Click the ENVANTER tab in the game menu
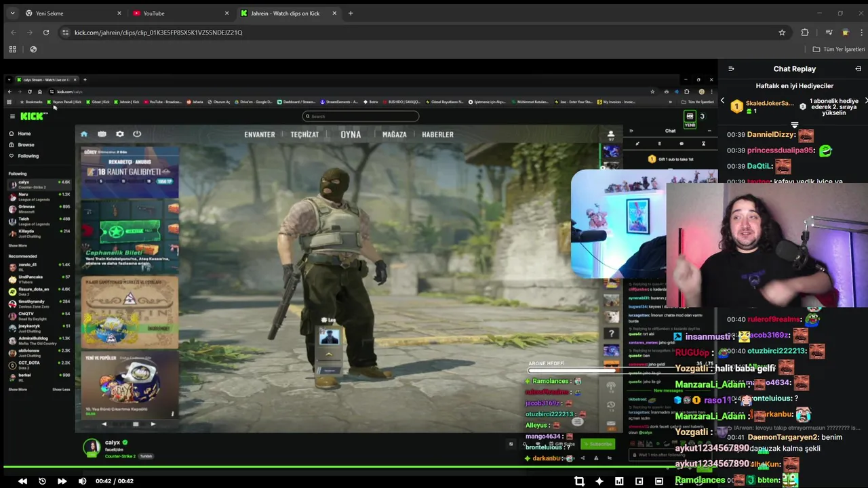The height and width of the screenshot is (488, 868). (260, 134)
